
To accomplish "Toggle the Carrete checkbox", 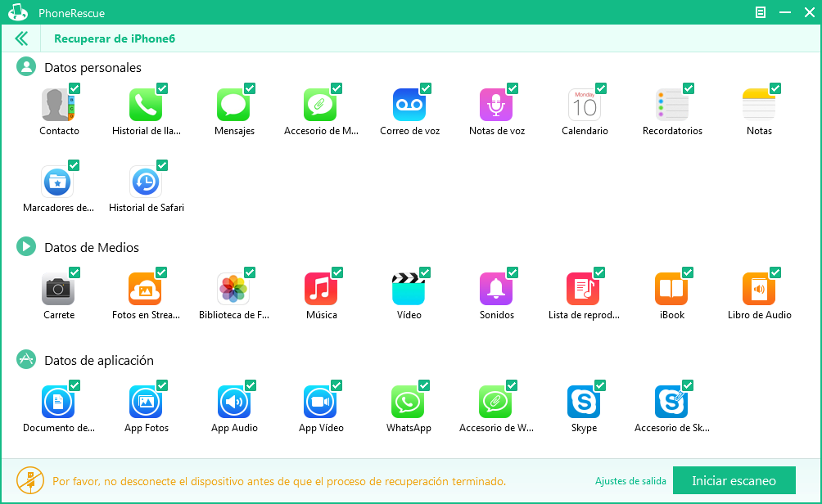I will (75, 272).
